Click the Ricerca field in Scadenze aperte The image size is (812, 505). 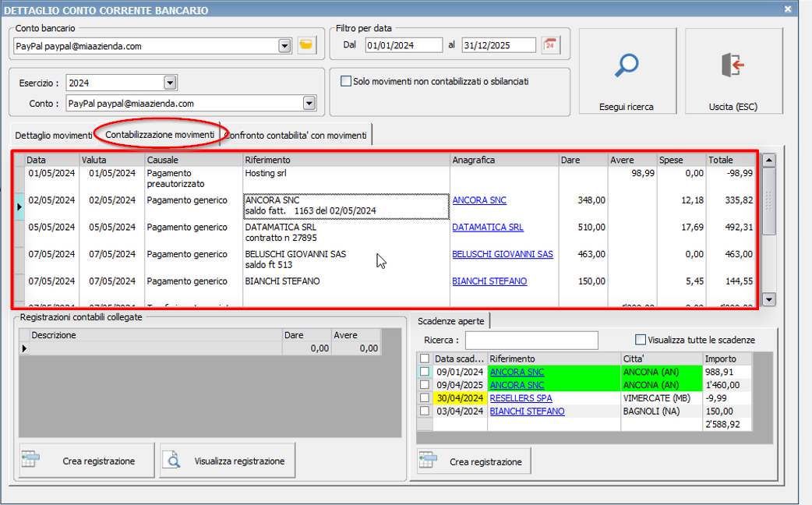click(x=531, y=341)
